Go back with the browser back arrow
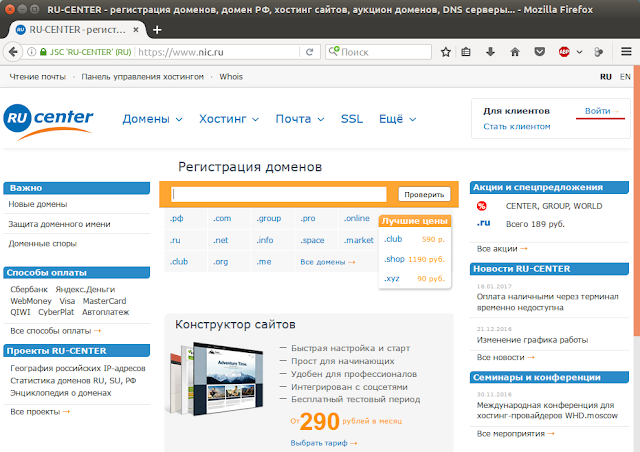This screenshot has width=640, height=452. pyautogui.click(x=13, y=52)
